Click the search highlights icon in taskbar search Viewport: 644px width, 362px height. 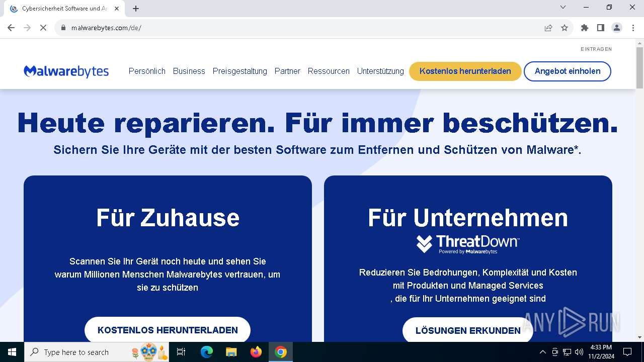point(149,352)
